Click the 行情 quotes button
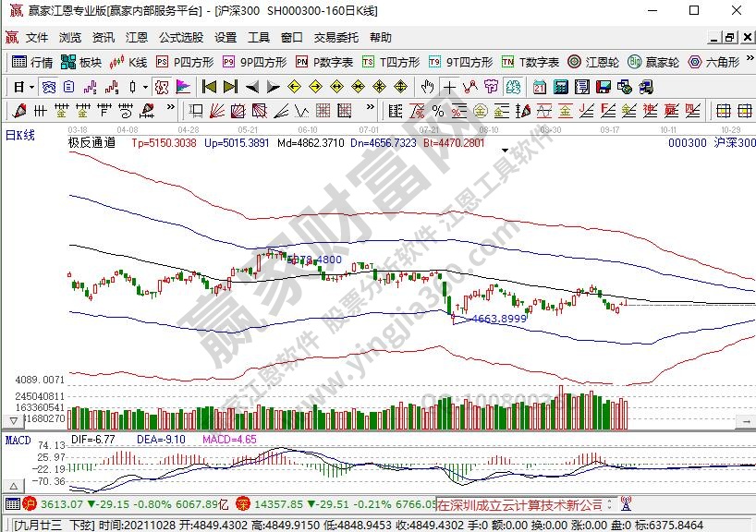Screen dimensions: 756x532 (x=32, y=62)
